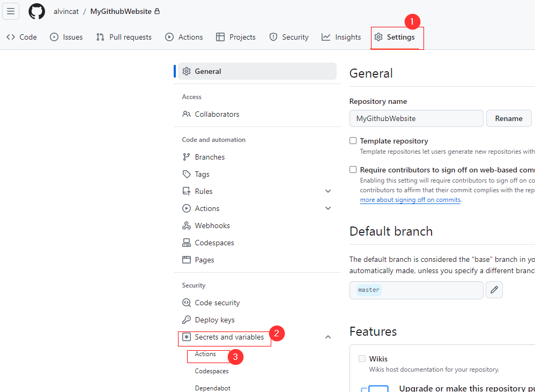Screen dimensions: 535x392
Task: Expand the Actions chevron in sidebar
Action: (328, 208)
